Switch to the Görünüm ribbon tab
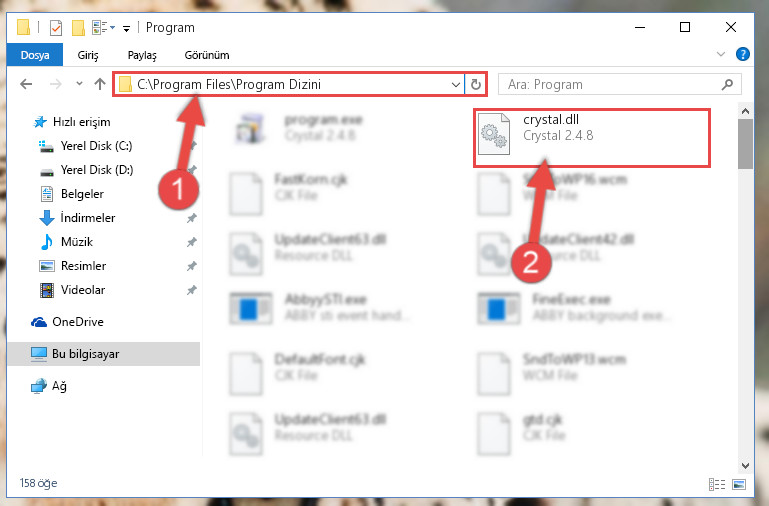Screen dimensions: 769x506 (206, 55)
